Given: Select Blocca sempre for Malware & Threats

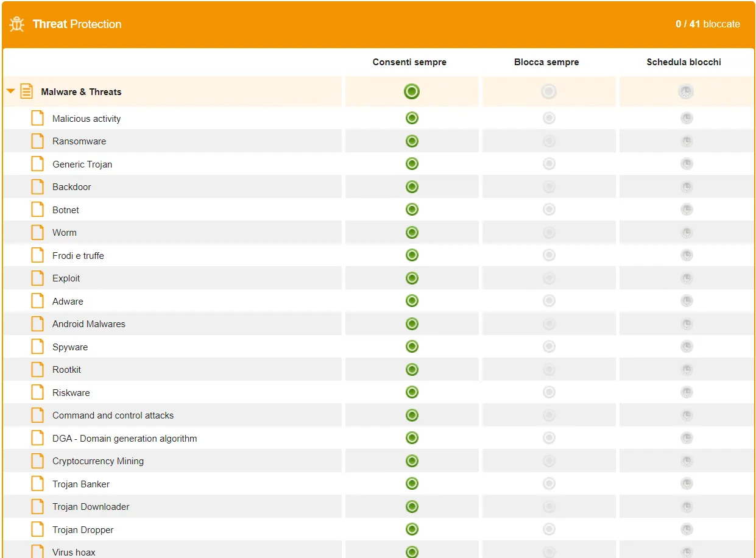Looking at the screenshot, I should click(549, 92).
